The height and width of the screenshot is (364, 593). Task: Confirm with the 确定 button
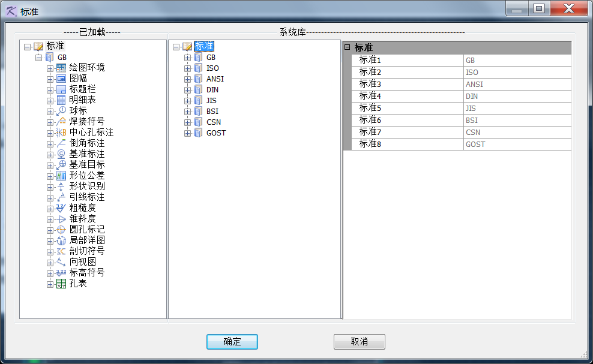coord(232,342)
